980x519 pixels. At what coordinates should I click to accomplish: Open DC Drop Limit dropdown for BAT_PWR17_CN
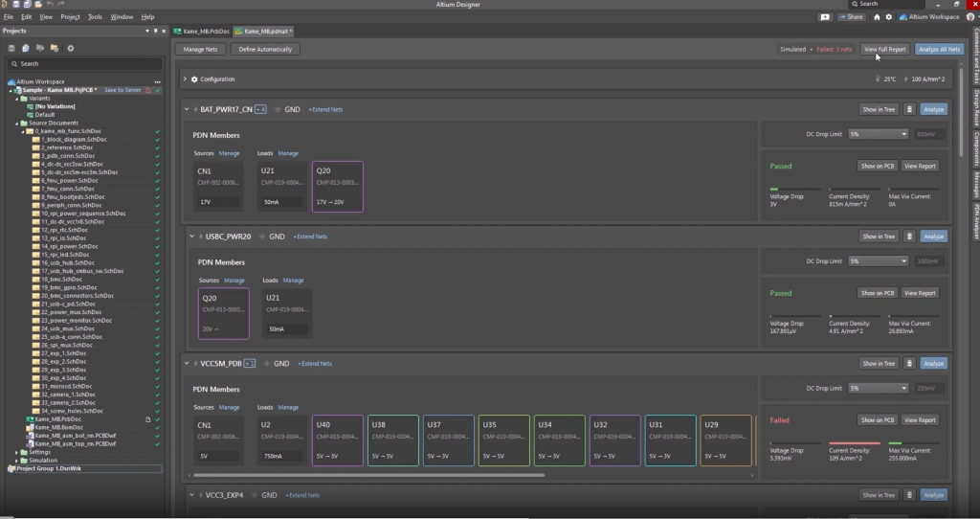[879, 134]
